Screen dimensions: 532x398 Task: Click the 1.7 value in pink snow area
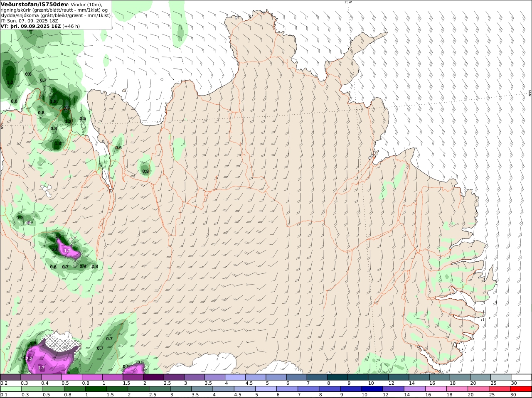(x=41, y=368)
